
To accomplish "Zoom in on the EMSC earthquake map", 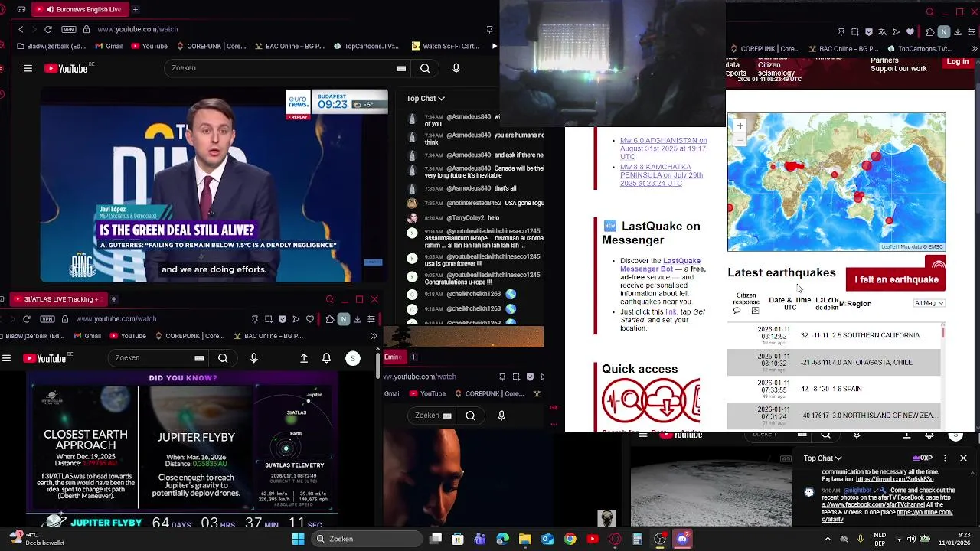I will tap(740, 126).
